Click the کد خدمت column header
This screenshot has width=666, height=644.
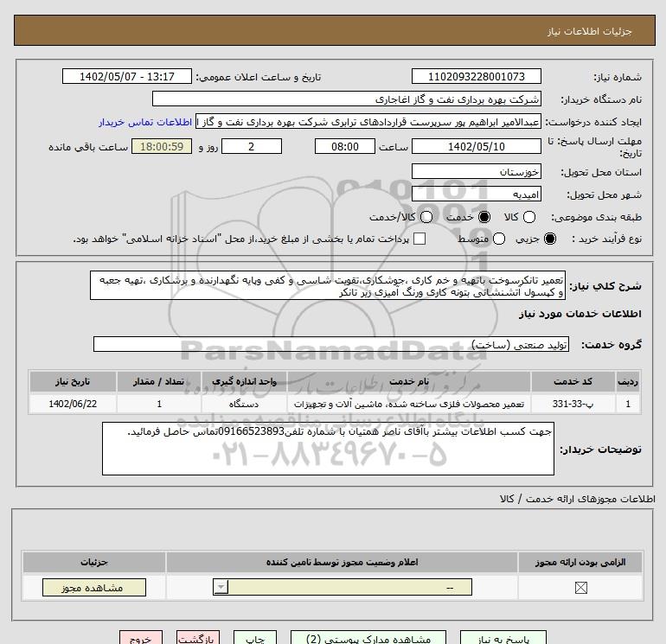[x=573, y=381]
